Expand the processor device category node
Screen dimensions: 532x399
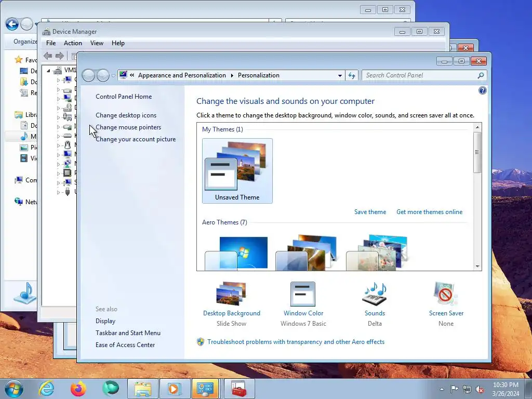click(58, 173)
